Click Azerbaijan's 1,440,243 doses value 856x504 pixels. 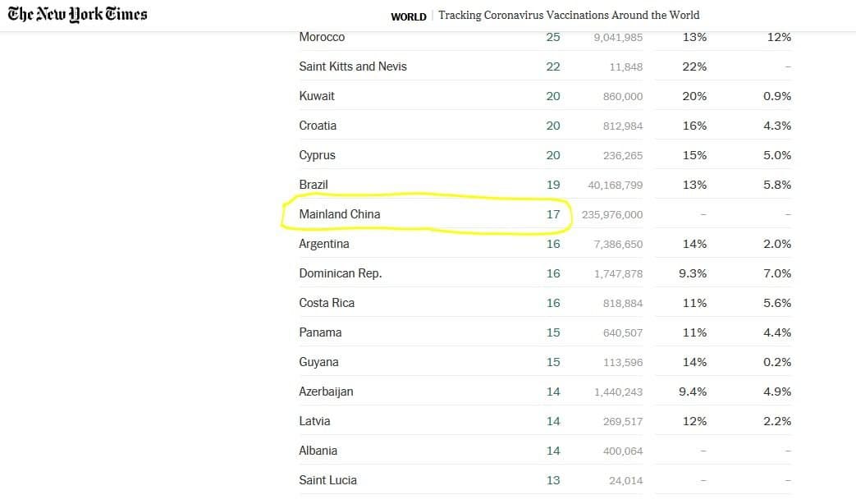click(619, 392)
